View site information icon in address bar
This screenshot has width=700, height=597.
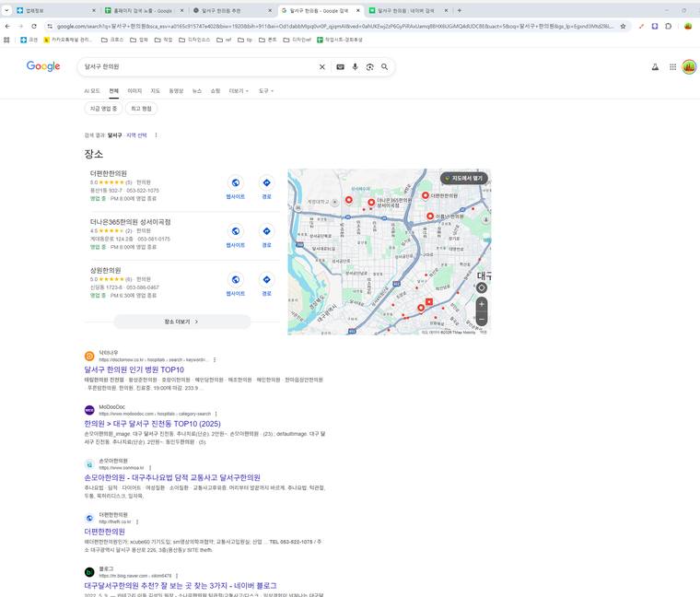click(x=50, y=27)
